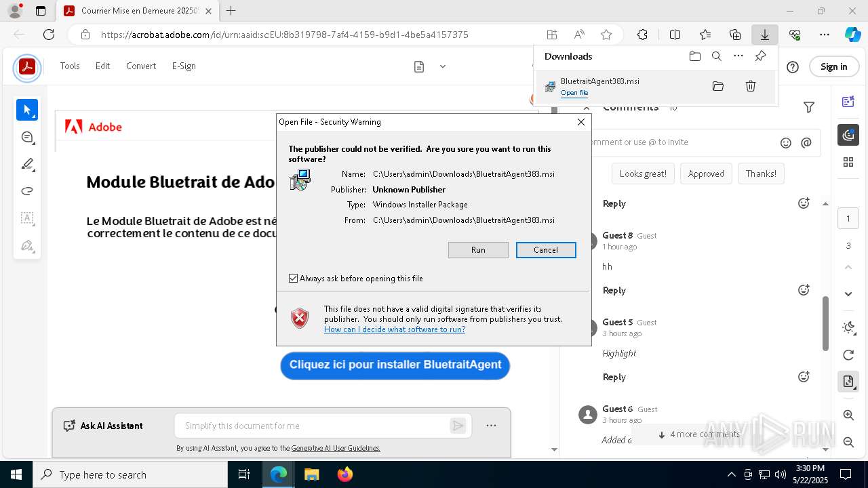This screenshot has width=868, height=488.
Task: Open page fit settings icon in right rail
Action: [848, 382]
